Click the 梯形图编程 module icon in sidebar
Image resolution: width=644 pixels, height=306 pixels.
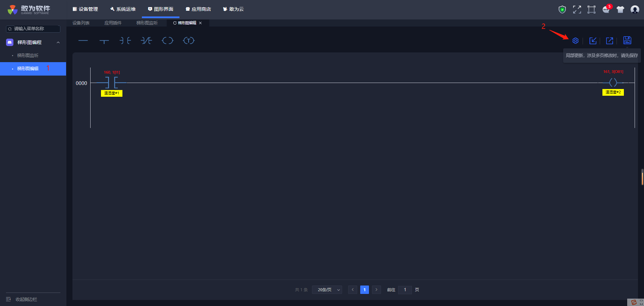10,42
